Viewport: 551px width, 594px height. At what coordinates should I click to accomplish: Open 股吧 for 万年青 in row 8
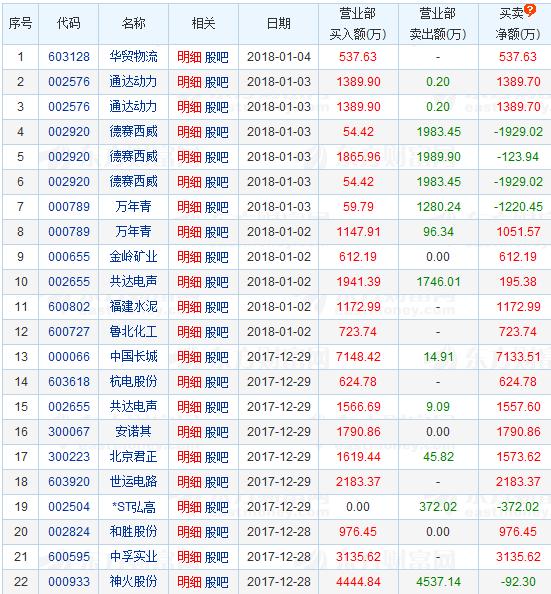tap(216, 232)
